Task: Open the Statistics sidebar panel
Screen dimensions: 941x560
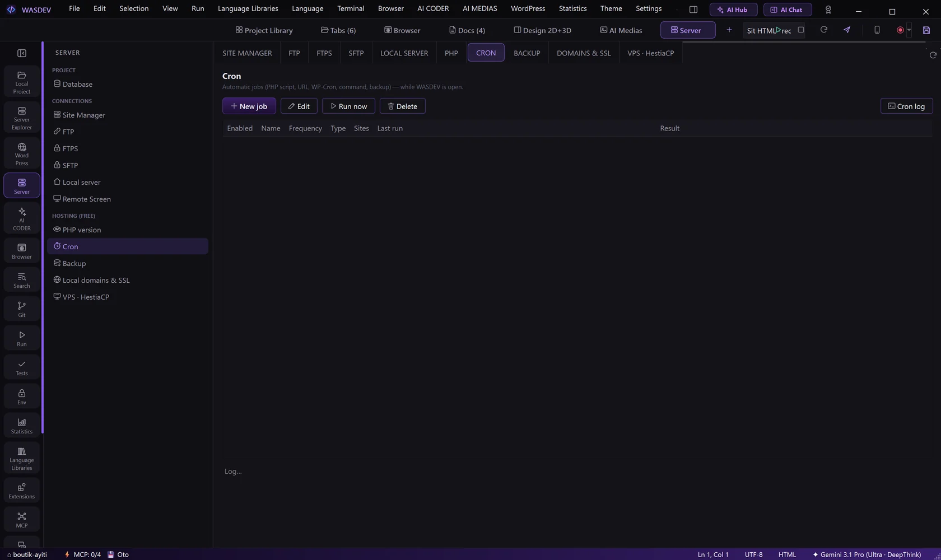Action: [x=22, y=426]
